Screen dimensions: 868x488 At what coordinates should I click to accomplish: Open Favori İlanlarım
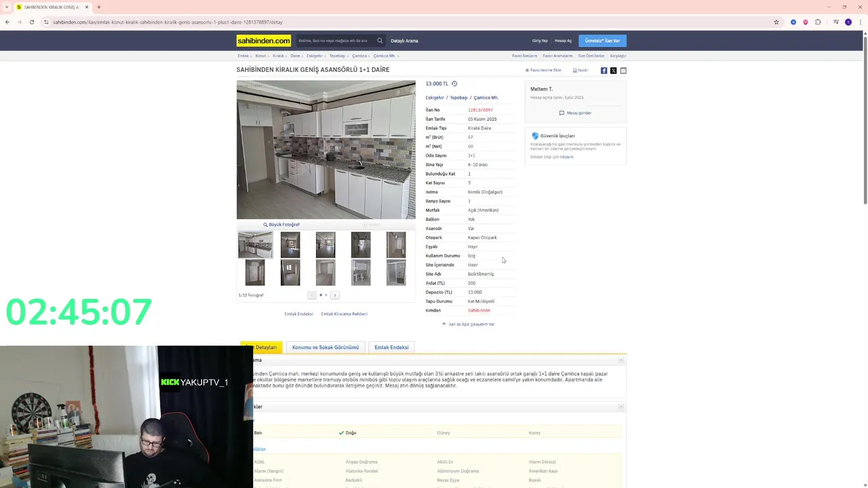525,56
